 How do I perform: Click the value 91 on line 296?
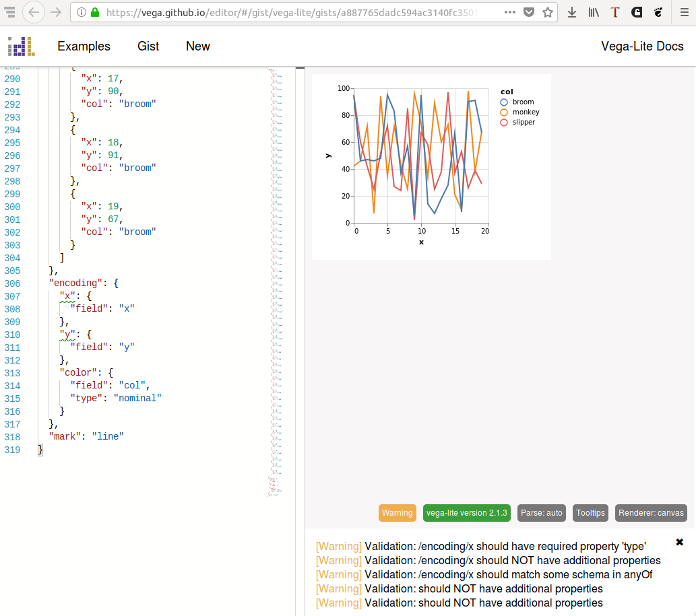[113, 156]
